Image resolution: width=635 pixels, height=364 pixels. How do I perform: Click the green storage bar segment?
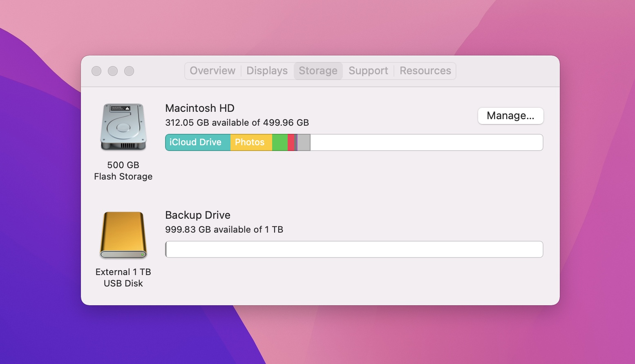tap(280, 142)
